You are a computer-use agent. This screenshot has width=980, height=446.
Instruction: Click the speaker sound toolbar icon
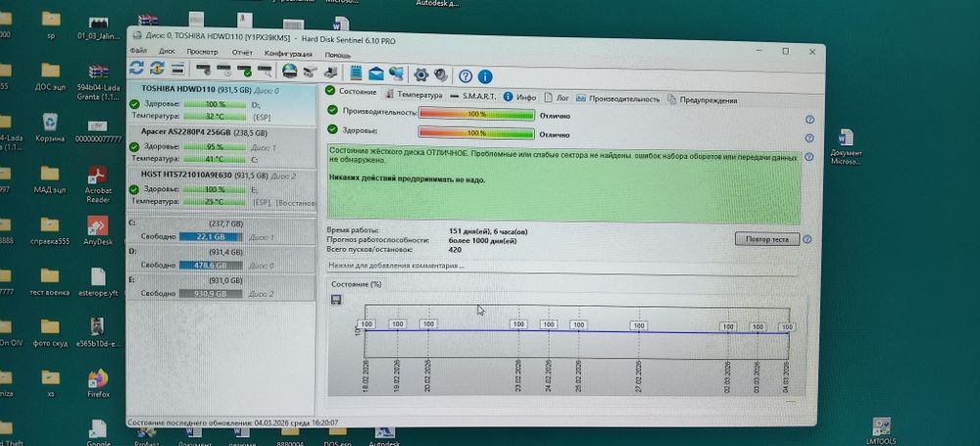[441, 75]
